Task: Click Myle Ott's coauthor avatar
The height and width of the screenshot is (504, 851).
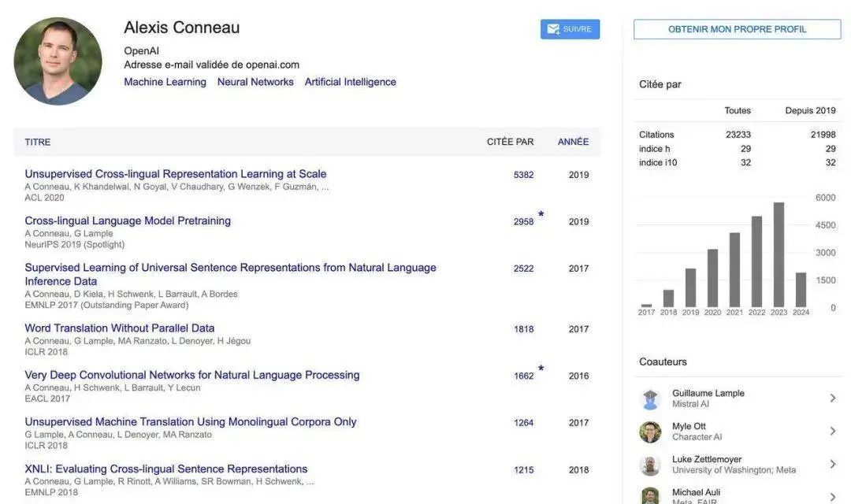Action: coord(650,432)
